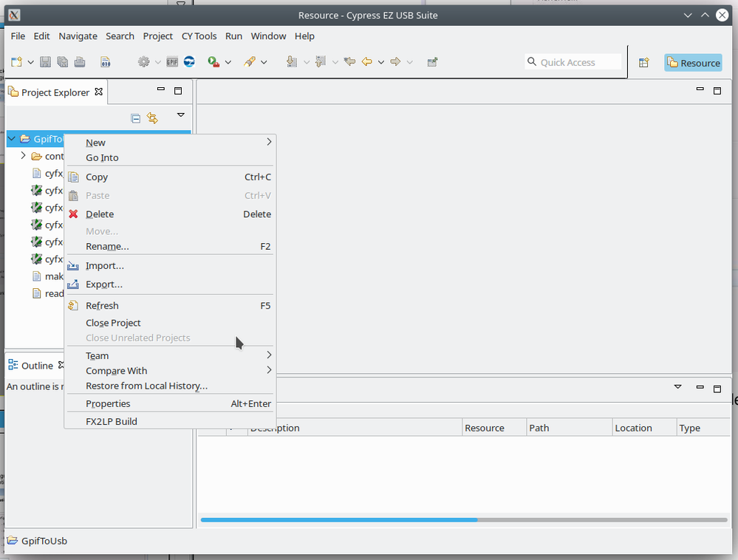This screenshot has width=738, height=560.
Task: Click the Back navigation arrow icon
Action: click(367, 61)
